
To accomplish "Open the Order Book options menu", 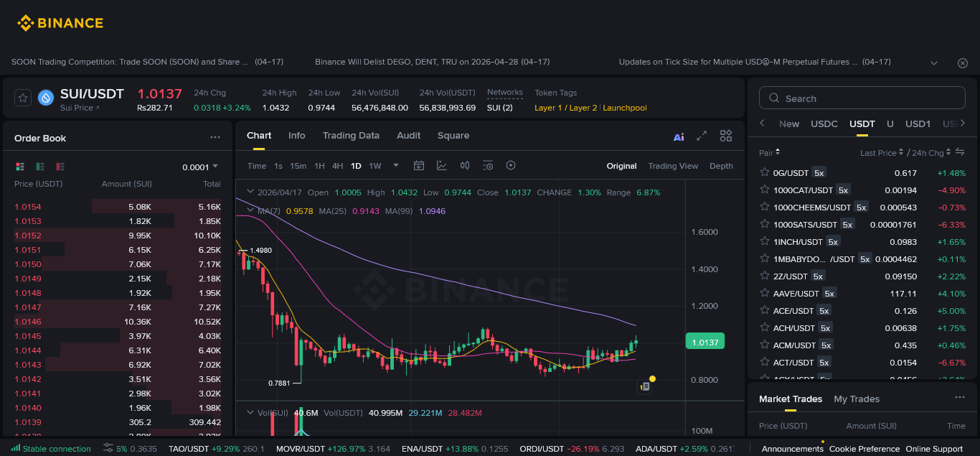I will pos(215,137).
